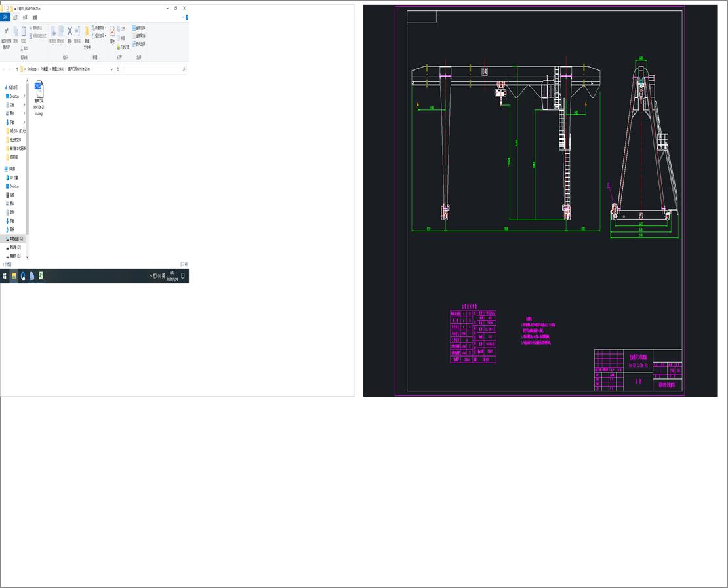Viewport: 728px width, 588px height.
Task: Click the gantry crane CAD drawing image
Action: tap(540, 201)
